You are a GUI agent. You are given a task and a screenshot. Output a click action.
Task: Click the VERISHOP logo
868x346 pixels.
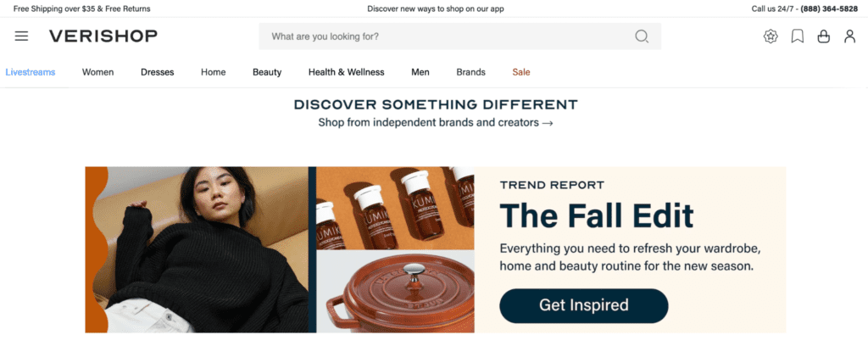click(103, 36)
